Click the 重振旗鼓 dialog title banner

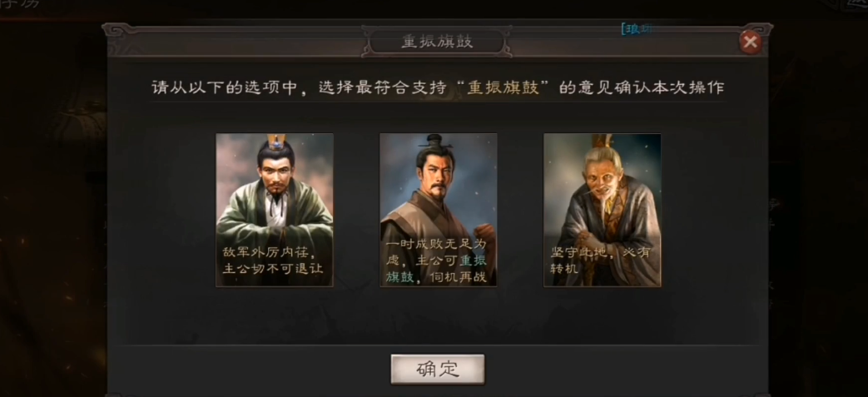pos(437,42)
